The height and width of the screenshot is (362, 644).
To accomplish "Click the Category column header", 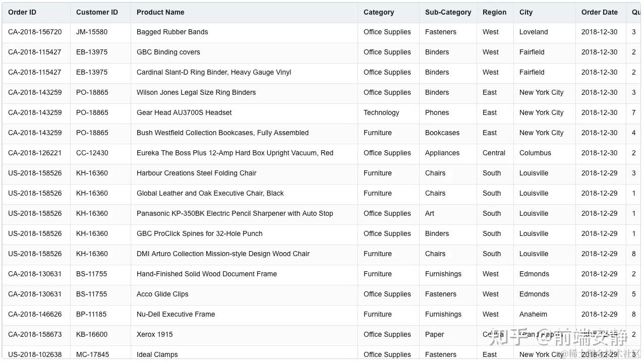I will (379, 12).
